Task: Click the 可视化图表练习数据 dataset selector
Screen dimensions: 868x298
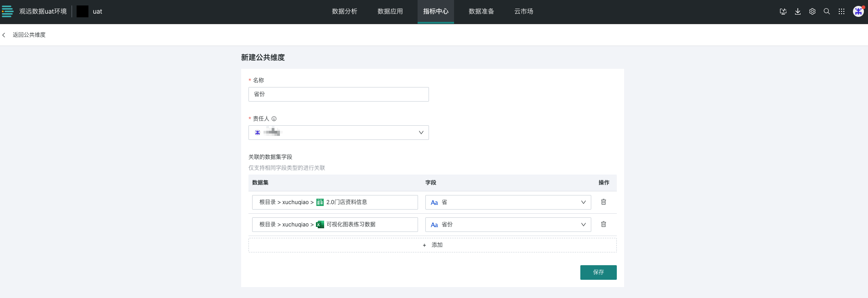Action: [335, 225]
